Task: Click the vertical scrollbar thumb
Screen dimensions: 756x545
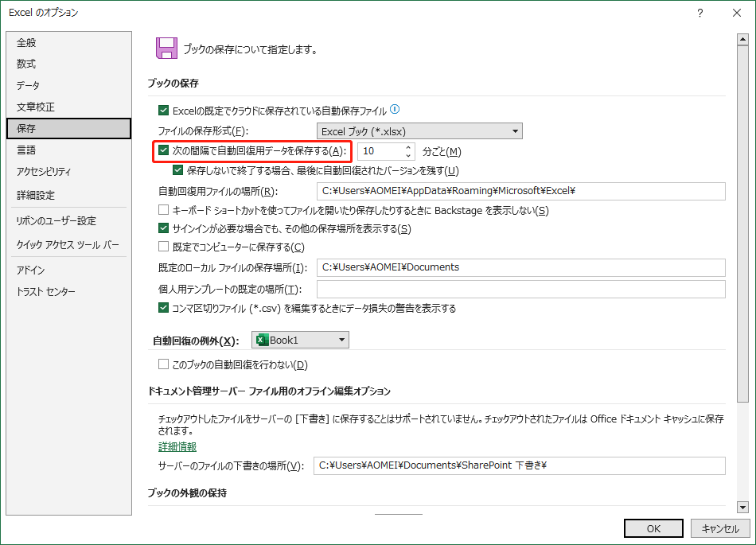Action: (742, 224)
